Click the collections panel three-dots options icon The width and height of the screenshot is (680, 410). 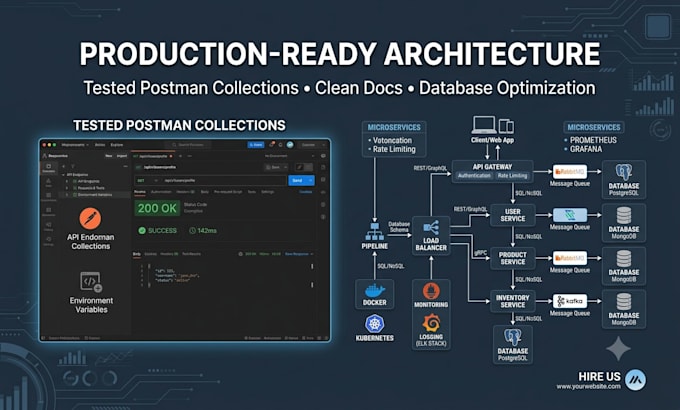tap(125, 166)
